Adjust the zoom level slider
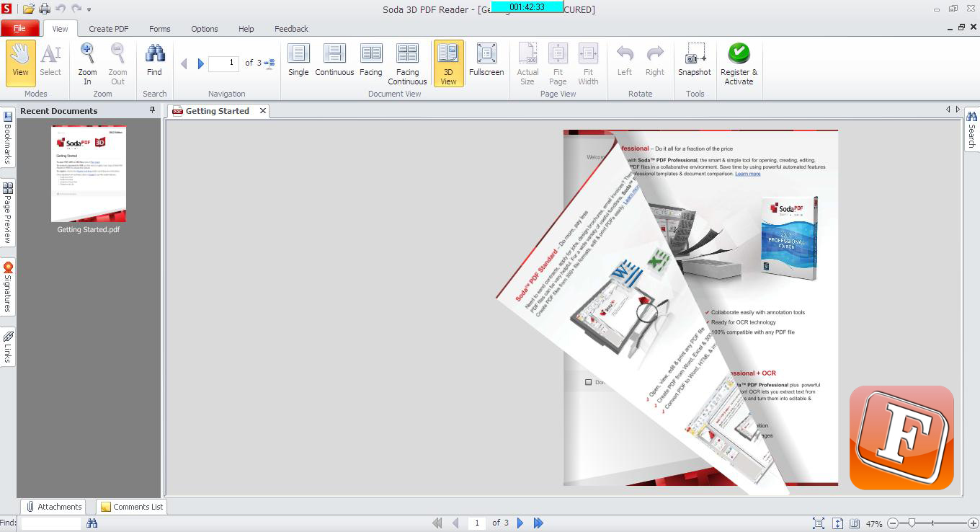This screenshot has height=532, width=980. point(912,523)
